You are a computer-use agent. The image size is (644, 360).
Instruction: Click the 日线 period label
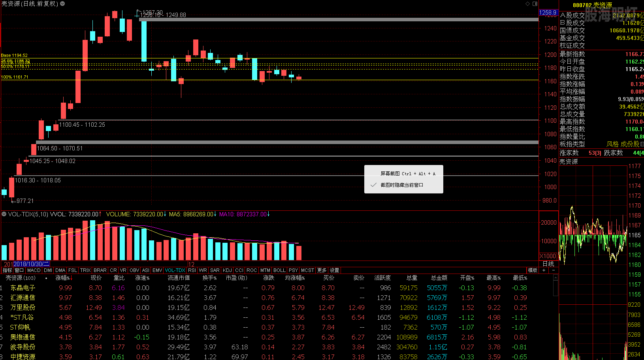coord(548,264)
